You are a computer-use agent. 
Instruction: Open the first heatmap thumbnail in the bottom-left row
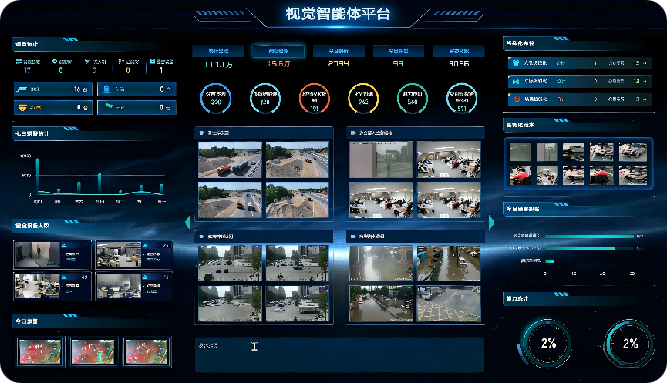(x=40, y=352)
